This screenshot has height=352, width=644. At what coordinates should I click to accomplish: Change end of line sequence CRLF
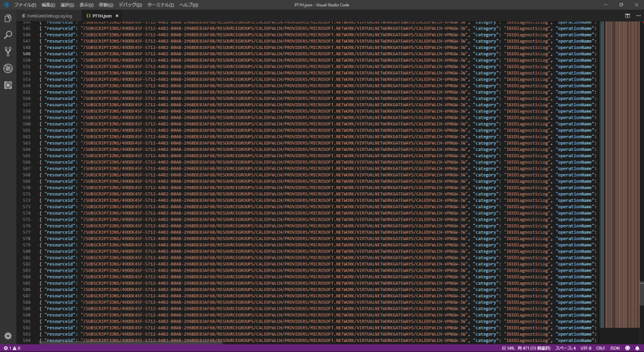(601, 348)
